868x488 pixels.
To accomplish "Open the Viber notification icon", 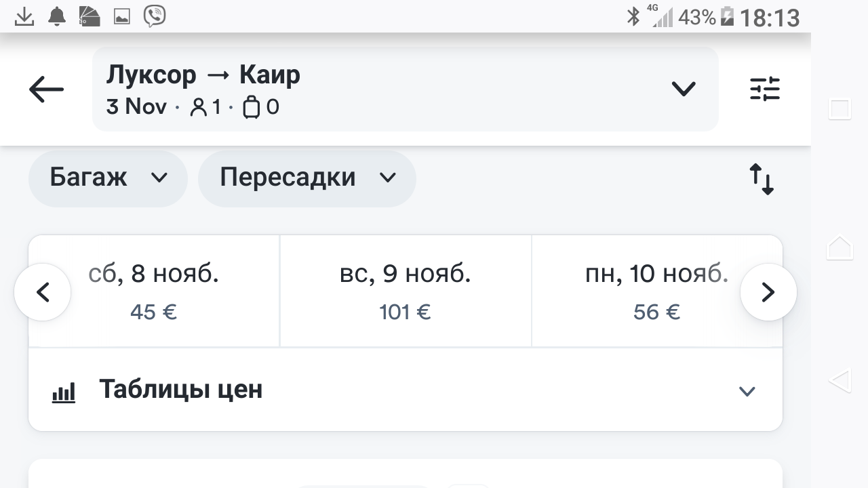I will click(155, 16).
